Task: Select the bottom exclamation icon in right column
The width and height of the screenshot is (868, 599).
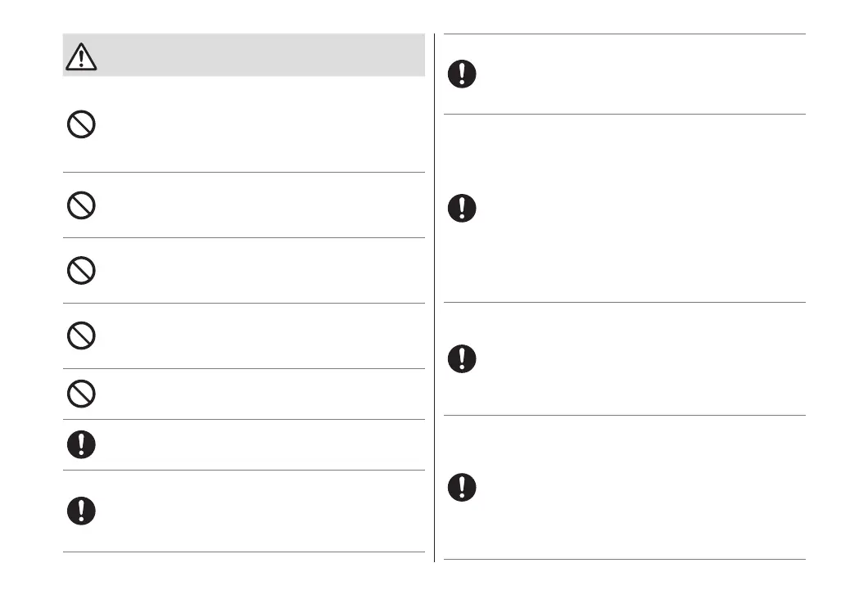Action: [462, 488]
